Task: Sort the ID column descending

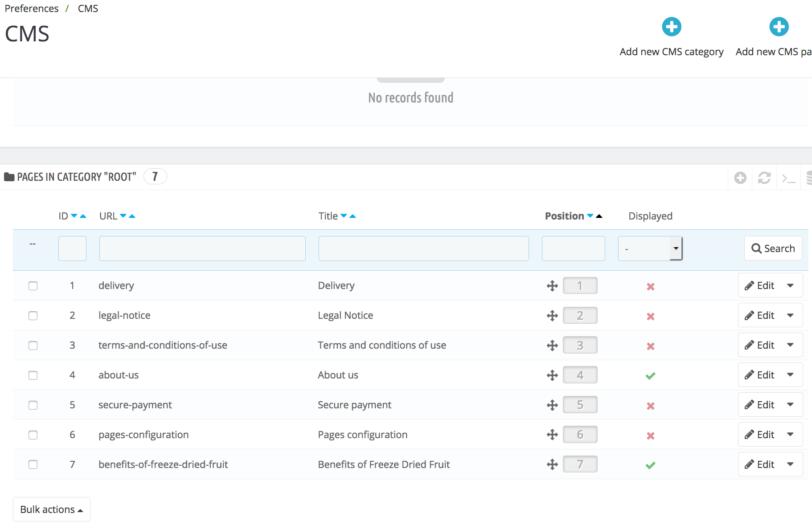Action: click(74, 216)
